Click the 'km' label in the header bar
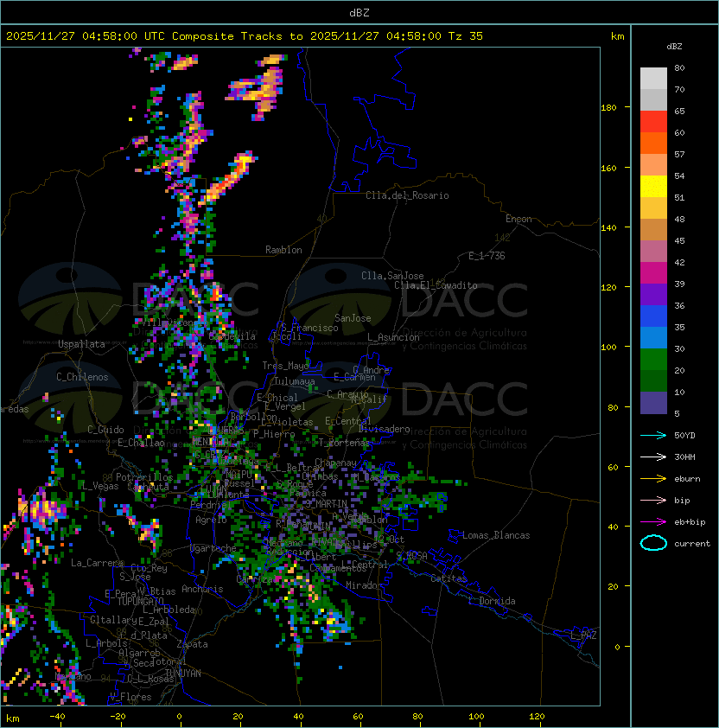This screenshot has width=719, height=728. point(617,36)
